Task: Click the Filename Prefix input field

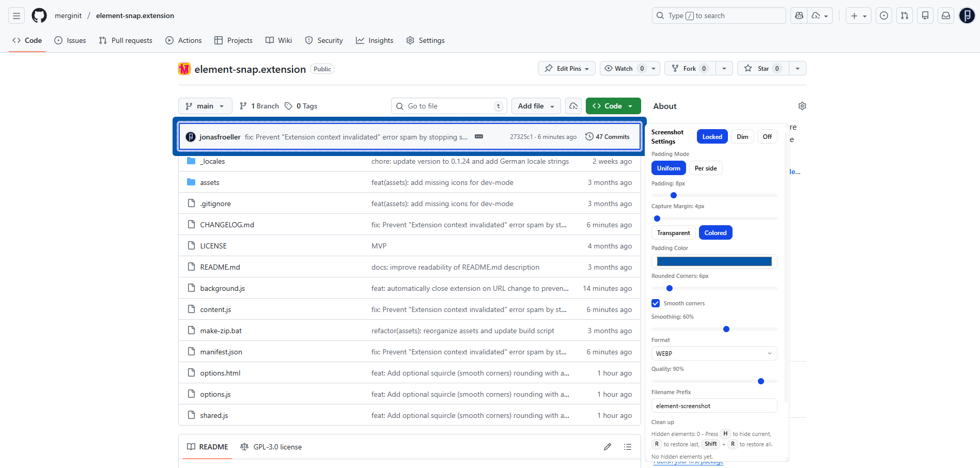Action: pyautogui.click(x=713, y=405)
